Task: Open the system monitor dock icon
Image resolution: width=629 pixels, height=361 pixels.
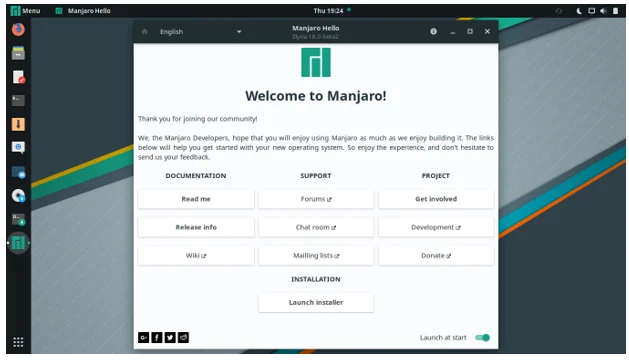Action: (18, 219)
